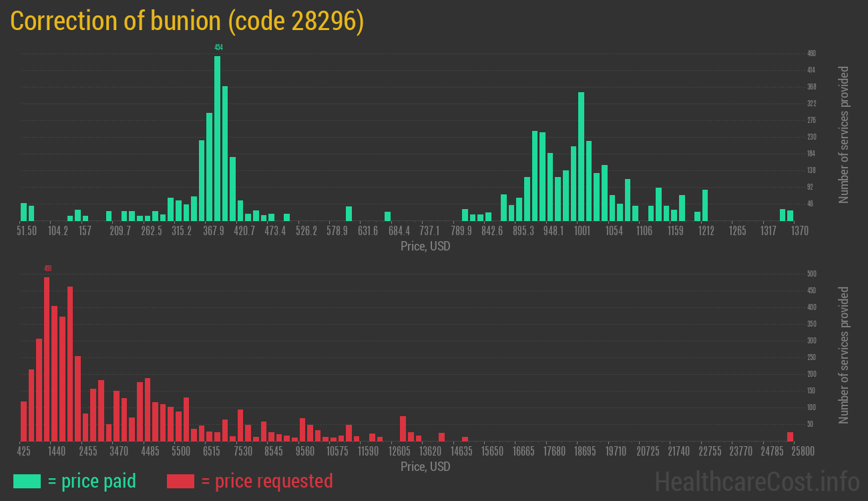The height and width of the screenshot is (501, 868).
Task: Click the 460 value on top y-axis
Action: click(811, 53)
